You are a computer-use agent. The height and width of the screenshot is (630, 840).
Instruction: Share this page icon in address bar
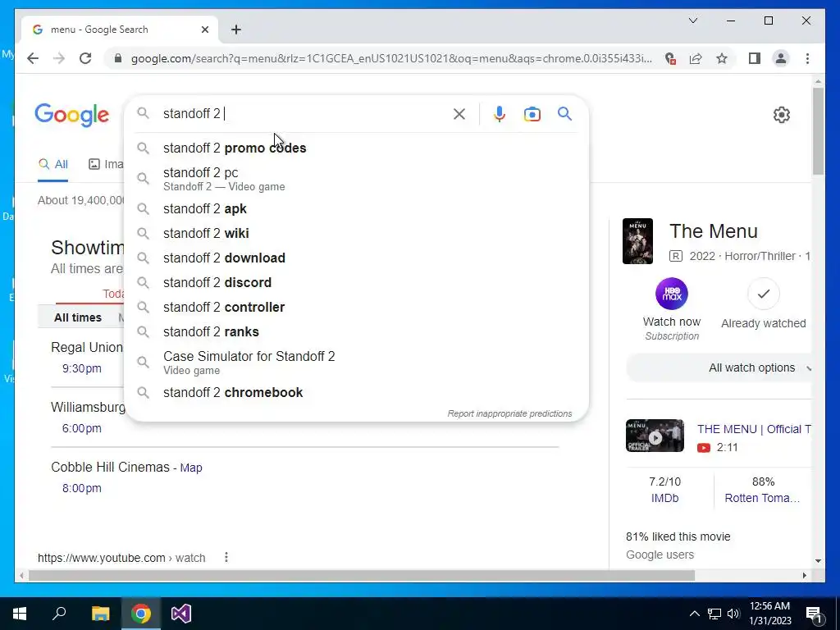696,58
